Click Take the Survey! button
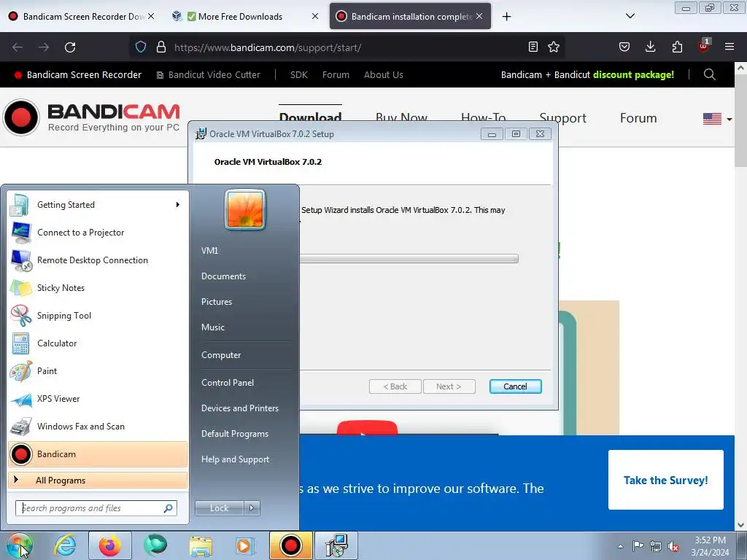 (x=666, y=480)
